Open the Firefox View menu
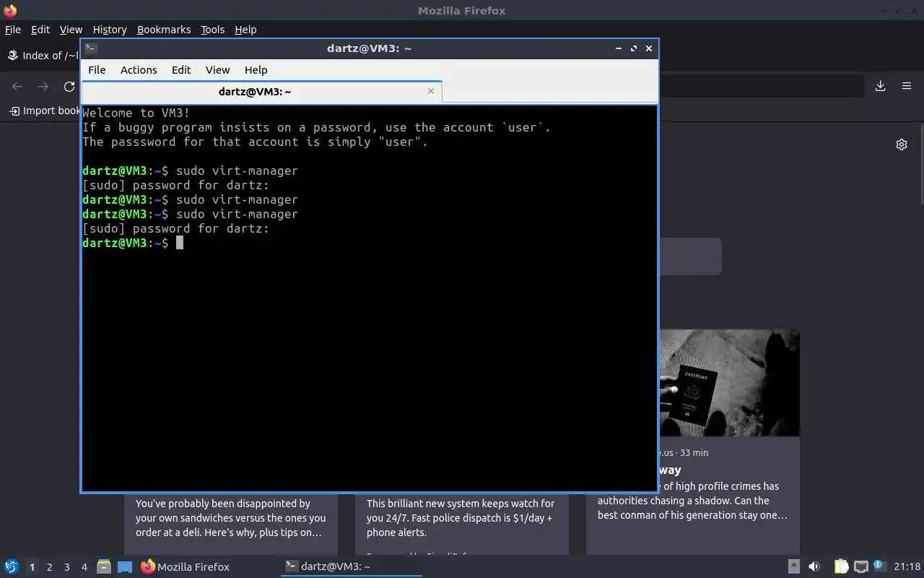Viewport: 924px width, 578px height. (71, 30)
